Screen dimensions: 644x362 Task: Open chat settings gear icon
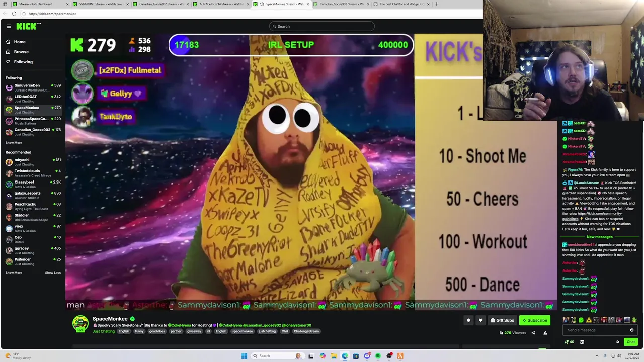point(618,342)
